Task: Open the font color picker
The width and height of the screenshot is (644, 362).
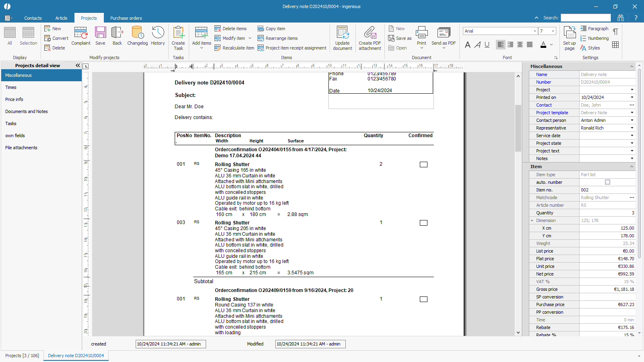Action: (551, 45)
